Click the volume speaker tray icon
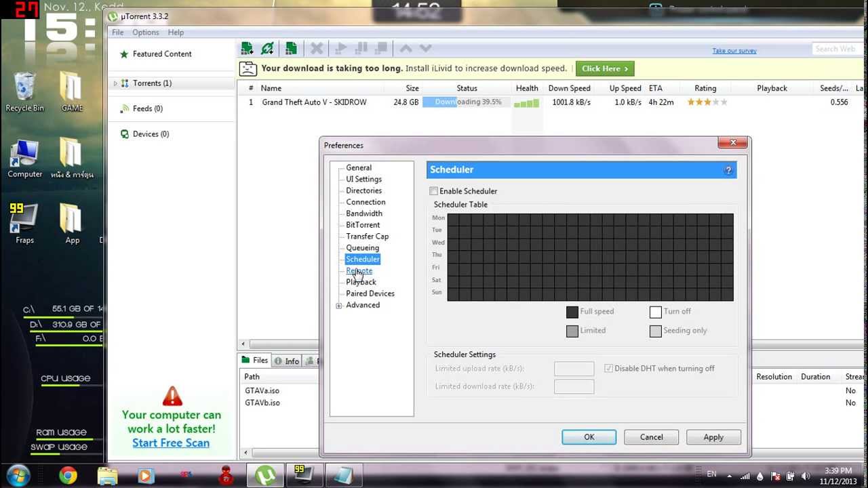This screenshot has height=488, width=868. (806, 476)
